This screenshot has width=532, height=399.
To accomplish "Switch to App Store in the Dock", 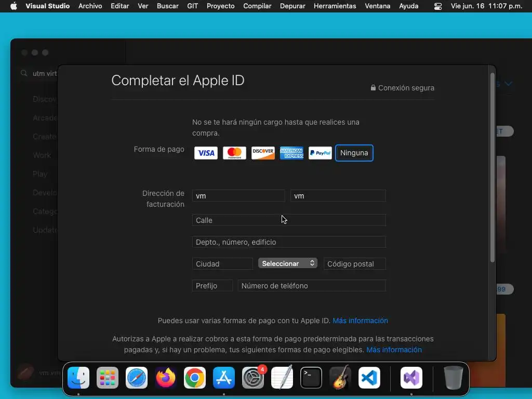I will click(x=224, y=378).
